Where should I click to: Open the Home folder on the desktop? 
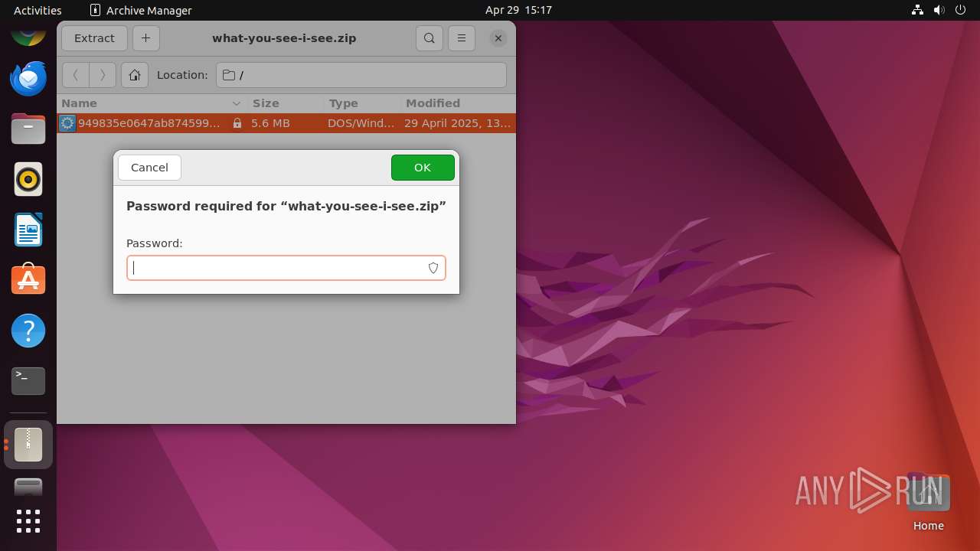tap(928, 502)
